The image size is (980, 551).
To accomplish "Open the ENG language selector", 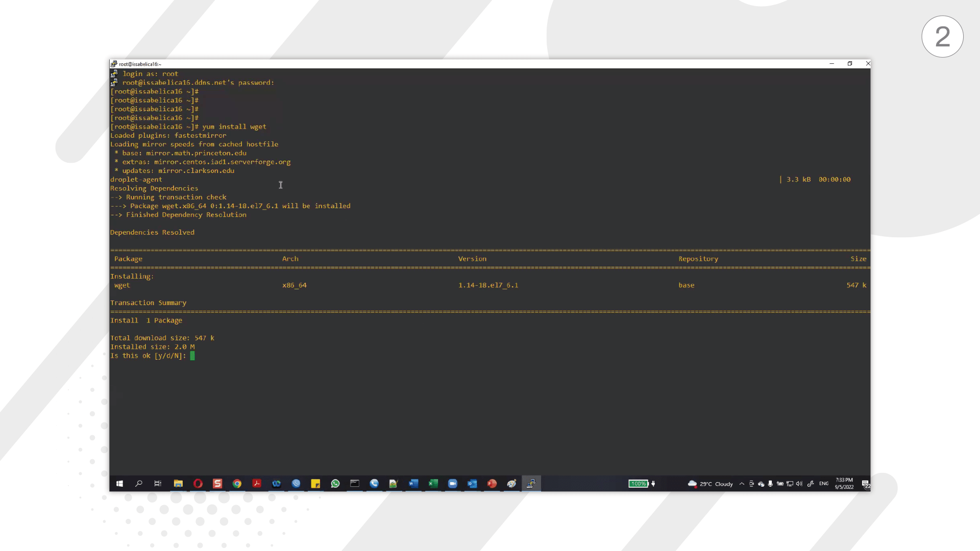I will tap(824, 484).
